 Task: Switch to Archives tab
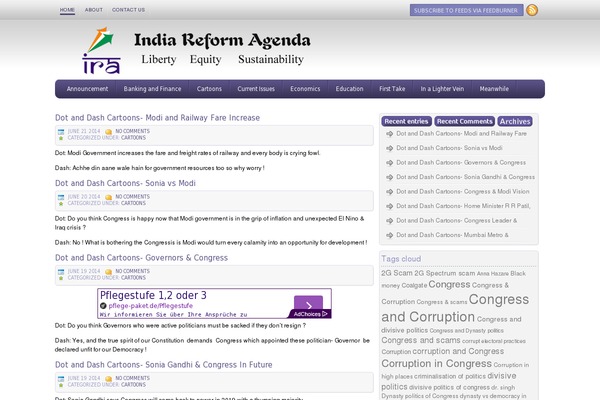[515, 121]
